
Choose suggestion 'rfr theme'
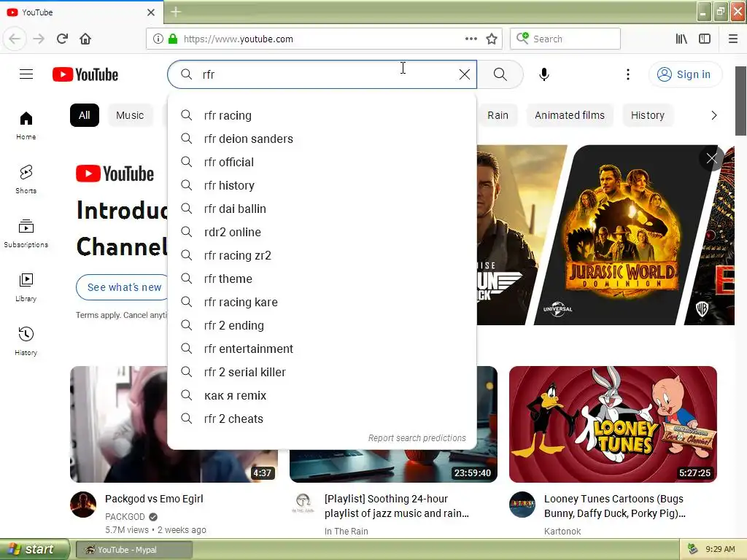(x=322, y=279)
